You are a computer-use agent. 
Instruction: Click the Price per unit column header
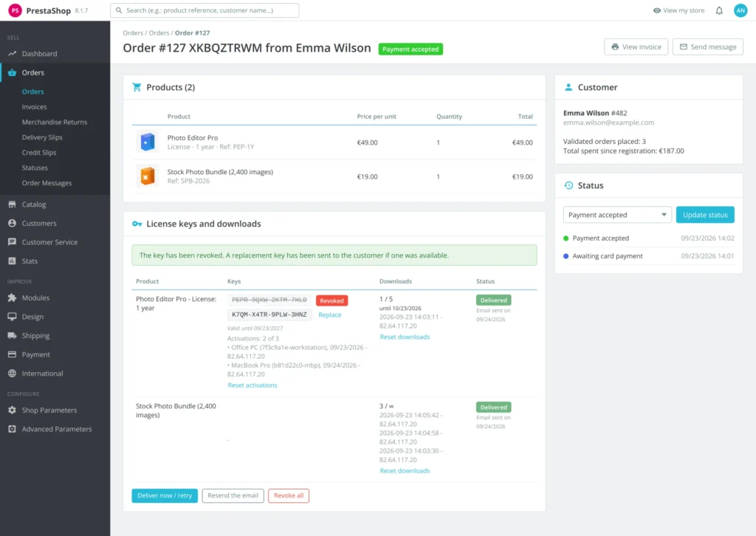point(377,117)
